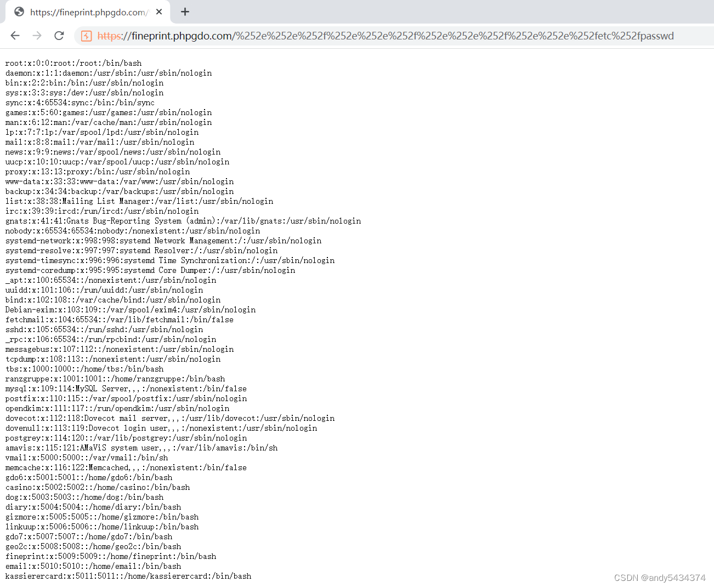Click the postfix:x:110:115 line
This screenshot has width=714, height=588.
click(126, 398)
